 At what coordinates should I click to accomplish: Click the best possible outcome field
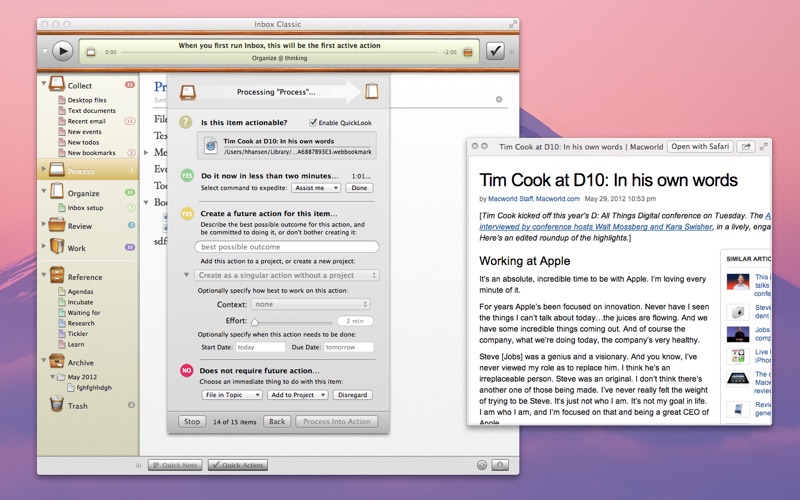coord(287,247)
